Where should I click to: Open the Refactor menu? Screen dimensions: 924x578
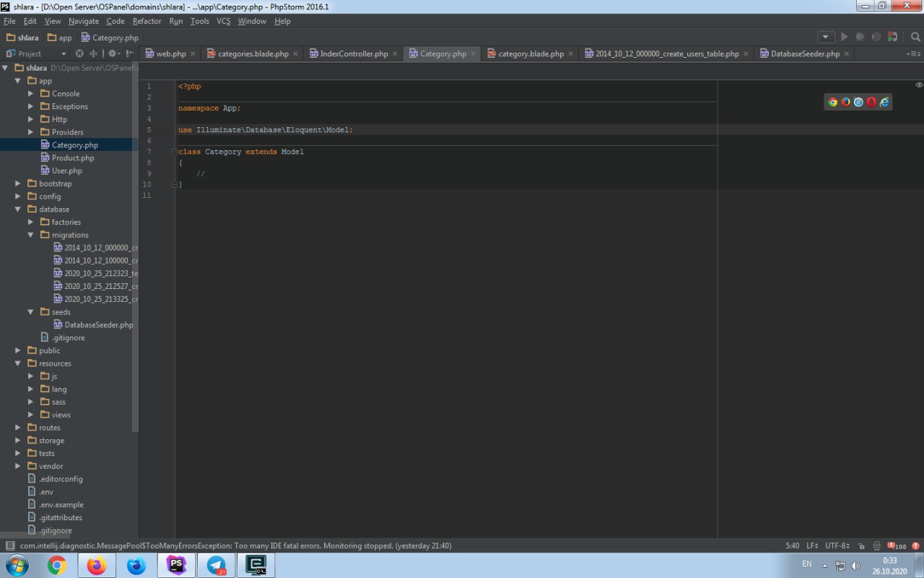(147, 21)
